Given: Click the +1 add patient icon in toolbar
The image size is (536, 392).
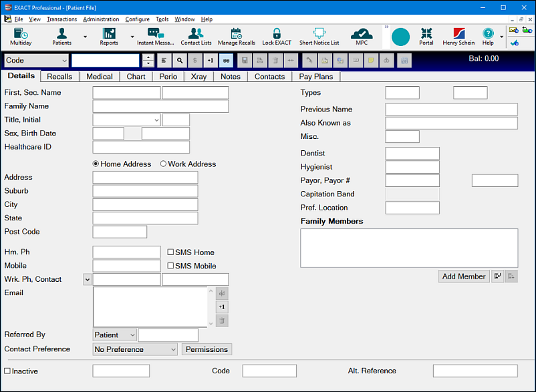Looking at the screenshot, I should (x=211, y=61).
